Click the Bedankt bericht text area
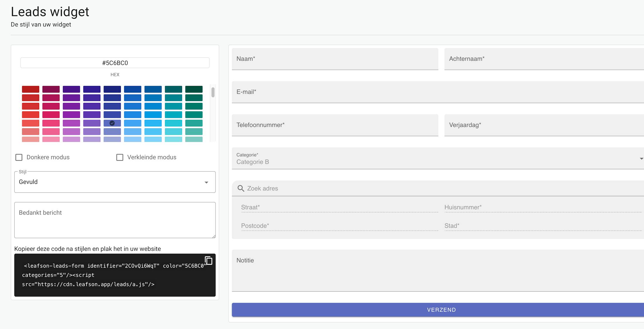 click(115, 220)
